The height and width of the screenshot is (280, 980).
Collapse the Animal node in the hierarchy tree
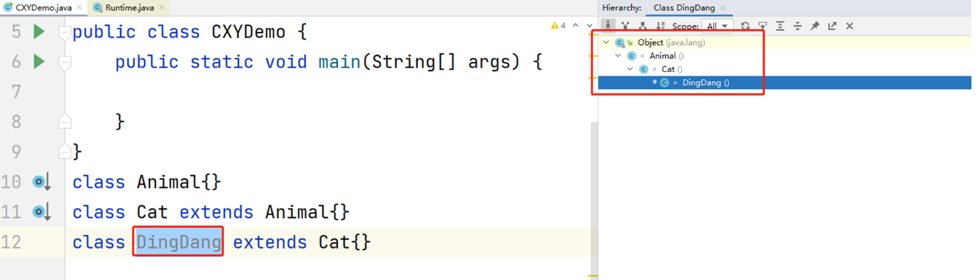(x=618, y=56)
